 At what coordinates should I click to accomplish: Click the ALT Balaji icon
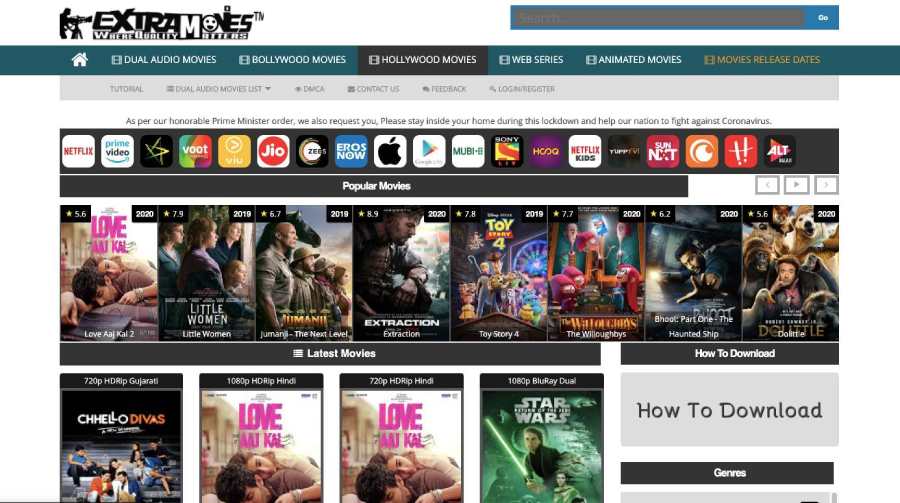click(779, 152)
